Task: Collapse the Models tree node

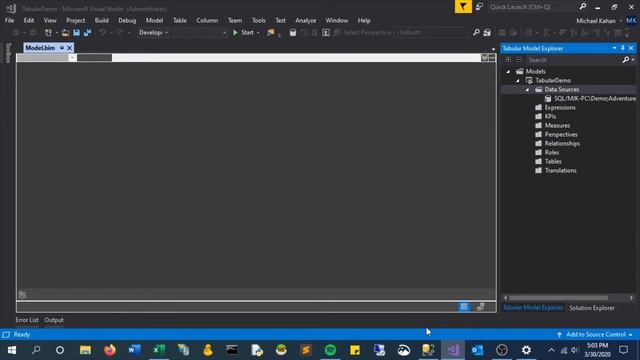Action: tap(508, 71)
